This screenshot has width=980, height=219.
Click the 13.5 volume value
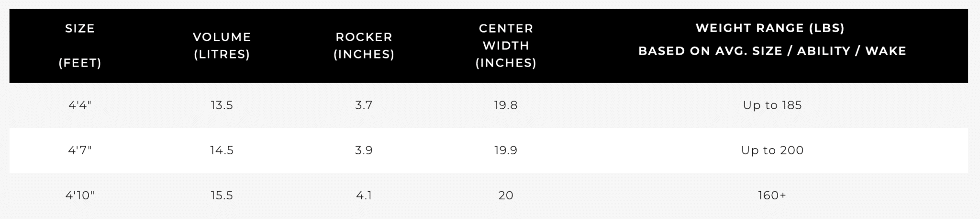pyautogui.click(x=222, y=105)
